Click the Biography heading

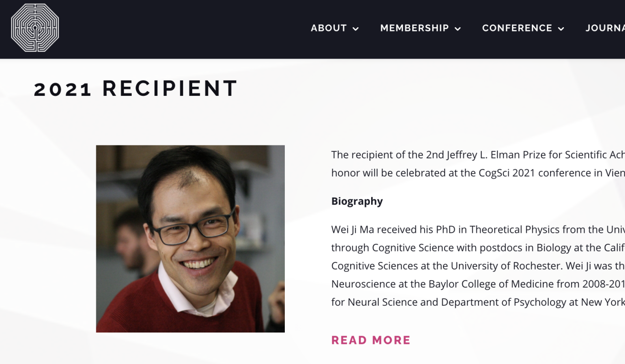click(357, 201)
